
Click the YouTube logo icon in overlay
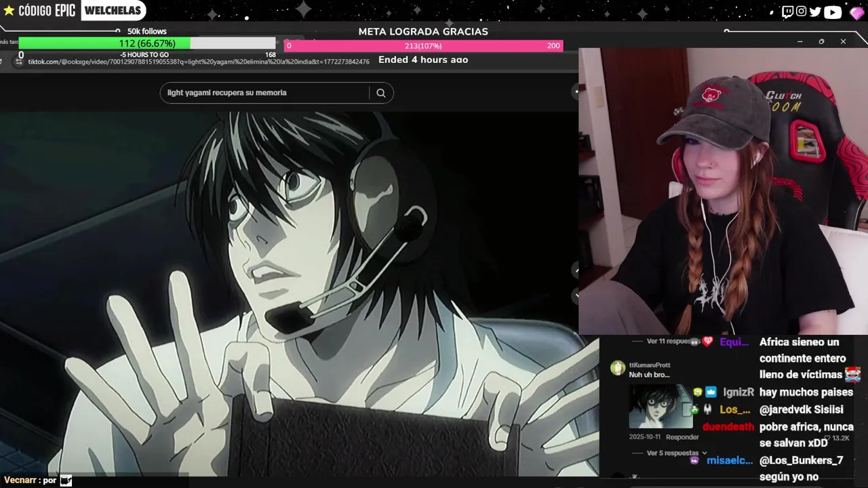(x=833, y=12)
